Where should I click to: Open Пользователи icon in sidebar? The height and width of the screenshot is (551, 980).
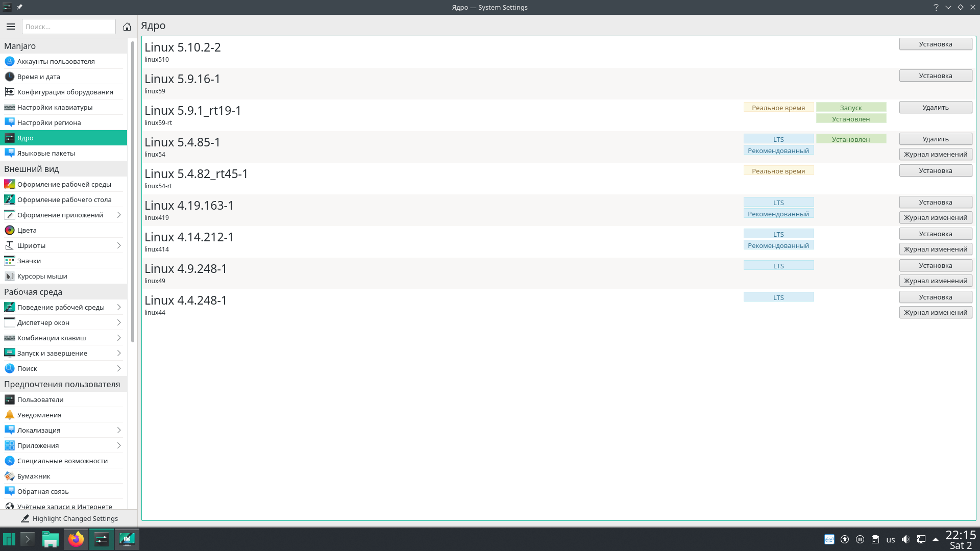pos(10,399)
